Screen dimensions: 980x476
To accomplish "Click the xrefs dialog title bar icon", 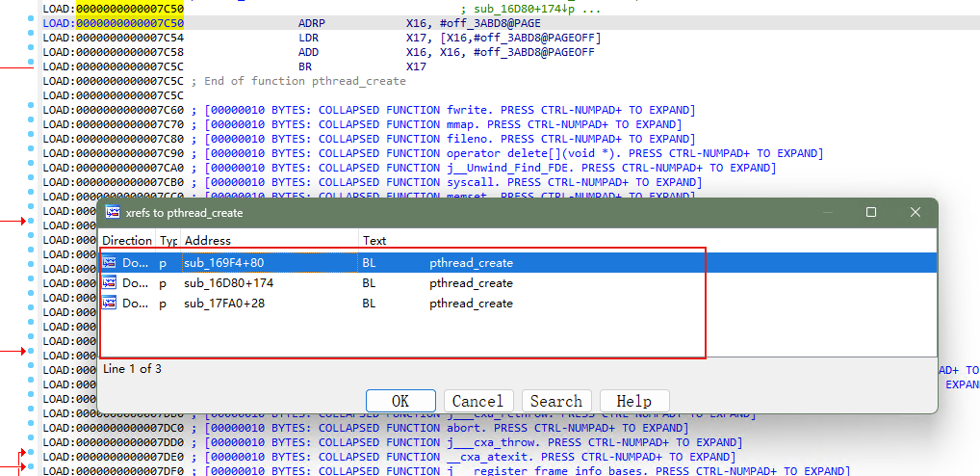I will click(x=113, y=213).
